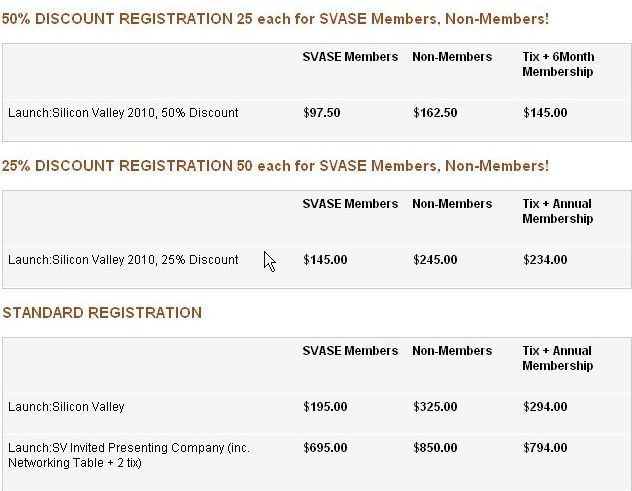Viewport: 632px width, 491px height.
Task: Click the Standard Registration heading
Action: click(102, 313)
